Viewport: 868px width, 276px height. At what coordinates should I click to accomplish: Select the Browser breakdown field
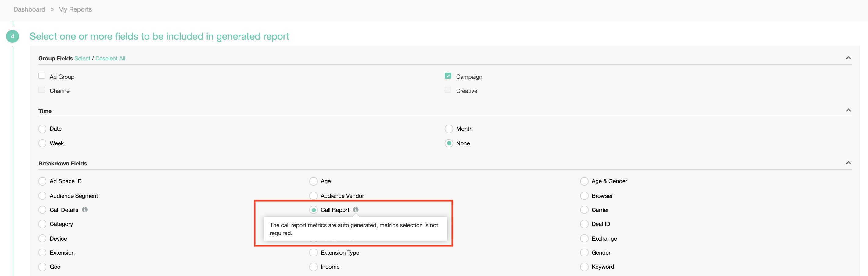pyautogui.click(x=584, y=196)
